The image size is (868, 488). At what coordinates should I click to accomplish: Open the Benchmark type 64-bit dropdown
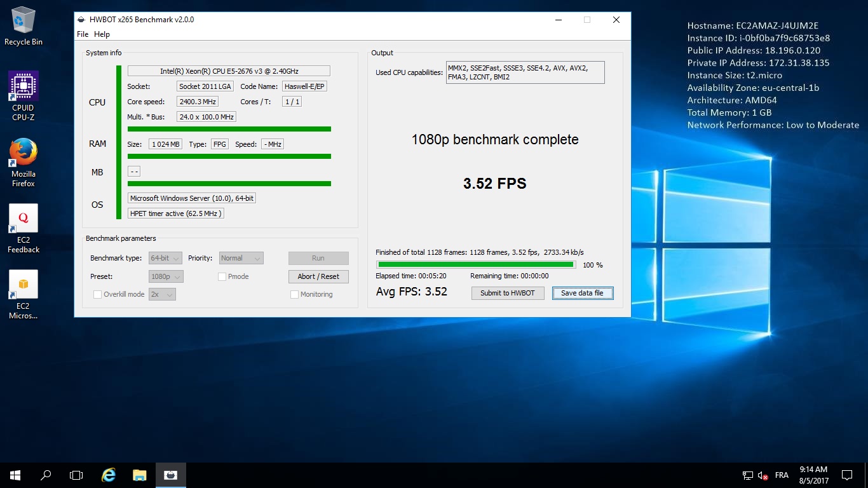166,258
